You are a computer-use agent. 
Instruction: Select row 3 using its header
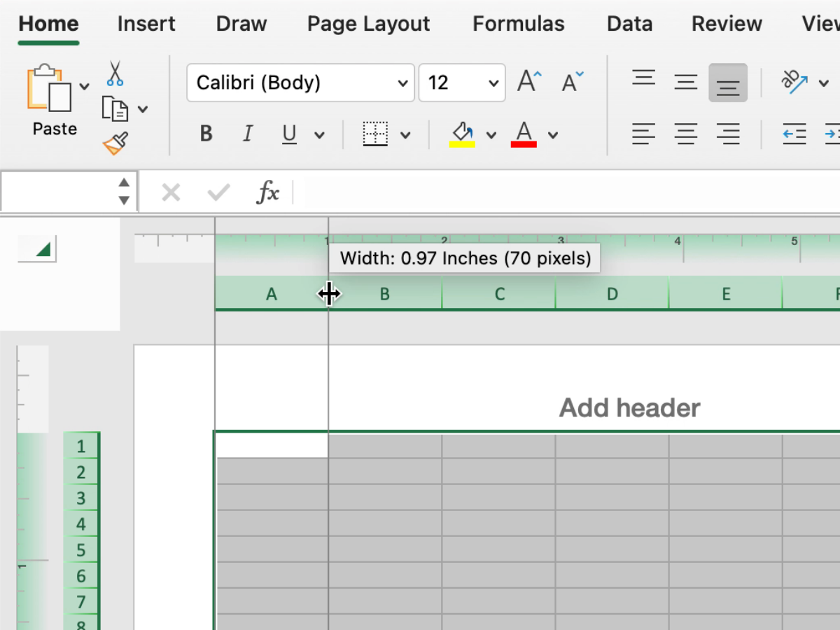81,498
